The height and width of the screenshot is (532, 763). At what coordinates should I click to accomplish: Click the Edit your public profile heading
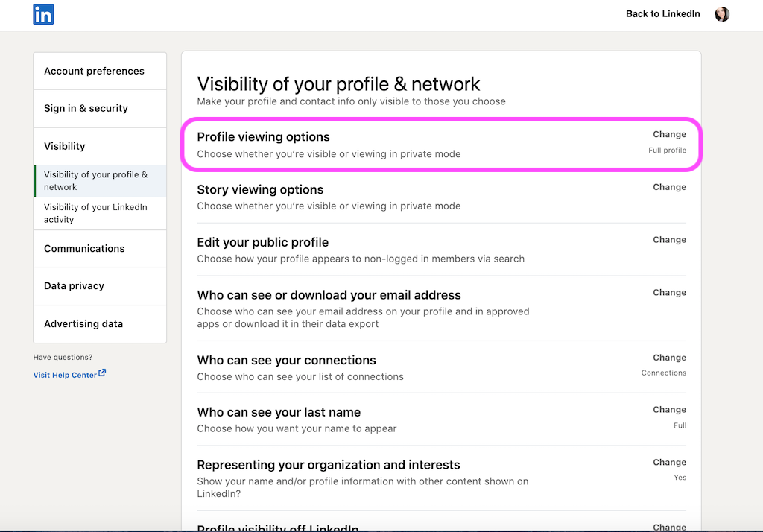point(263,242)
